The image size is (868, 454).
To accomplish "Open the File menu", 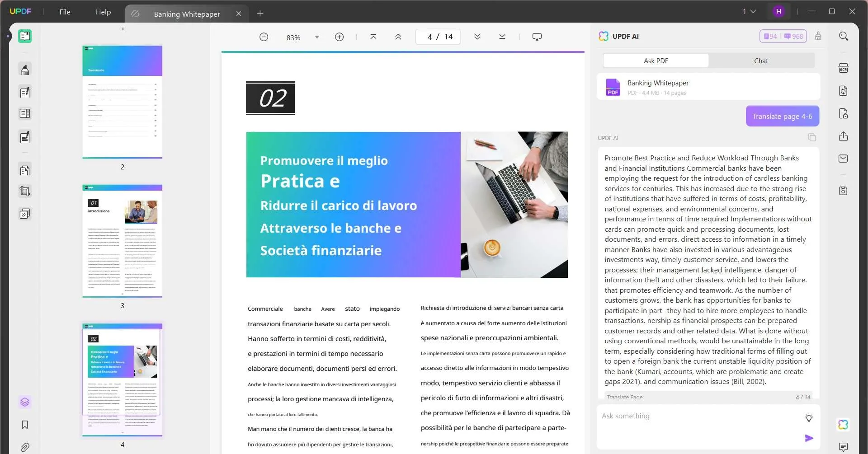I will click(x=65, y=12).
